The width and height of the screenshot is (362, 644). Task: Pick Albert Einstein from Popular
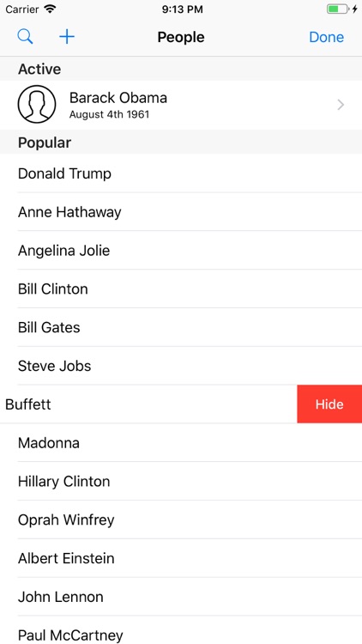coord(181,558)
